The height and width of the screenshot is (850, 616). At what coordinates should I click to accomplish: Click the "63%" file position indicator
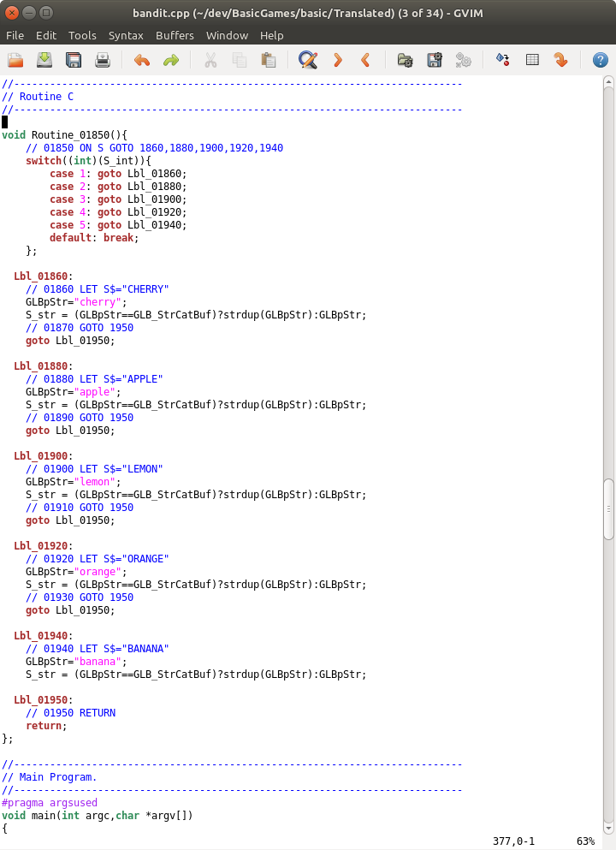[x=586, y=841]
